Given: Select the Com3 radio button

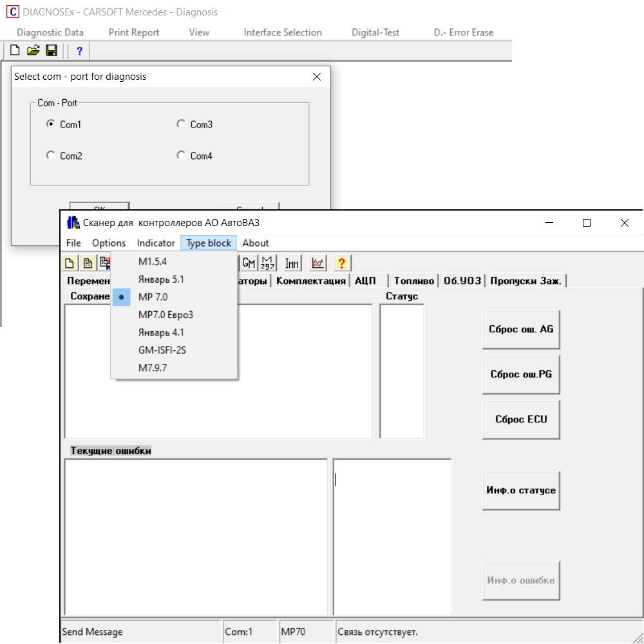Looking at the screenshot, I should [x=181, y=124].
